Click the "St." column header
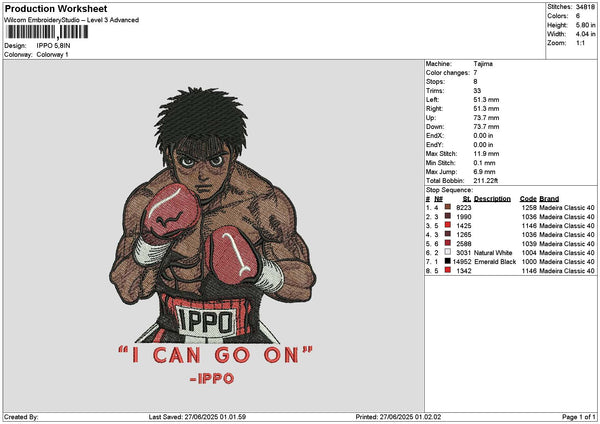This screenshot has height=424, width=600. coord(467,199)
